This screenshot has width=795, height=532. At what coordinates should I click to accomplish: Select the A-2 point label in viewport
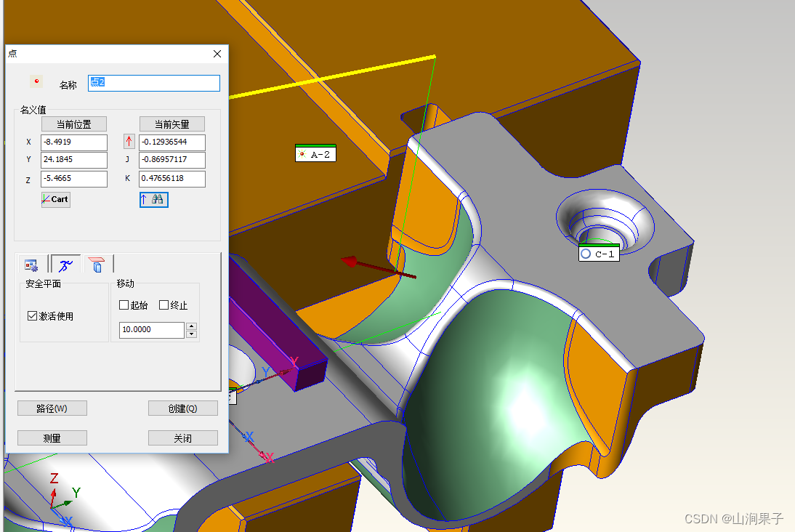(315, 153)
